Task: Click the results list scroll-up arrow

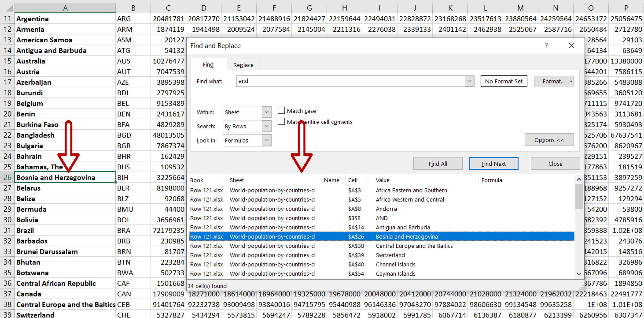Action: [579, 179]
